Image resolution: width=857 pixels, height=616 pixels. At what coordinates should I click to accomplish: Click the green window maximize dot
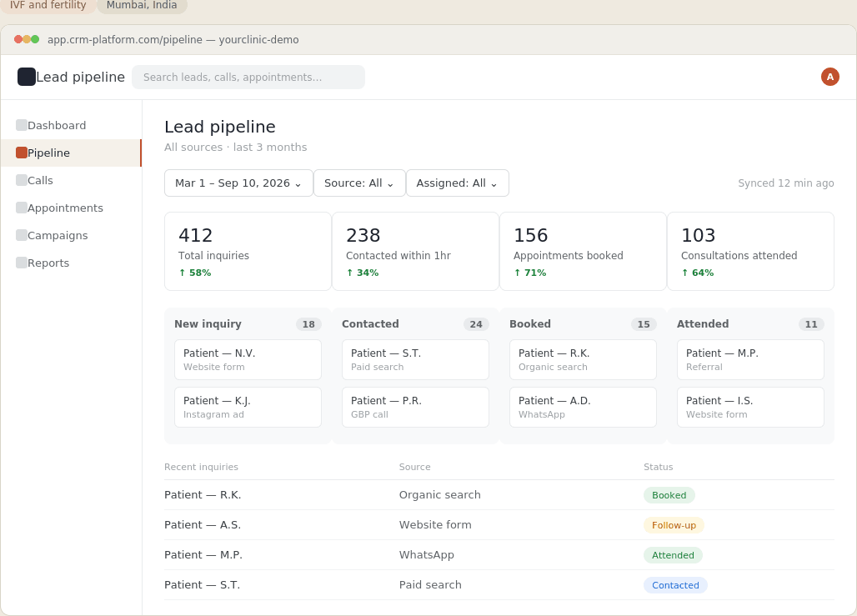(x=35, y=39)
